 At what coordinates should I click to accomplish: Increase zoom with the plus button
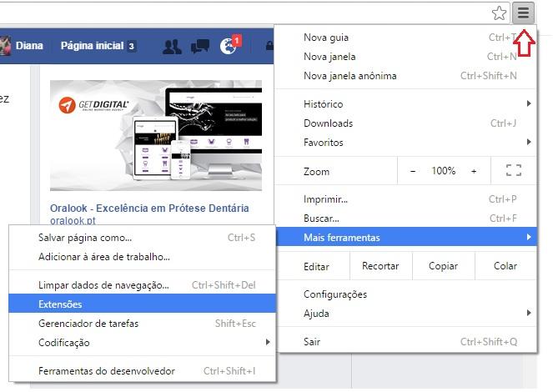click(x=474, y=171)
